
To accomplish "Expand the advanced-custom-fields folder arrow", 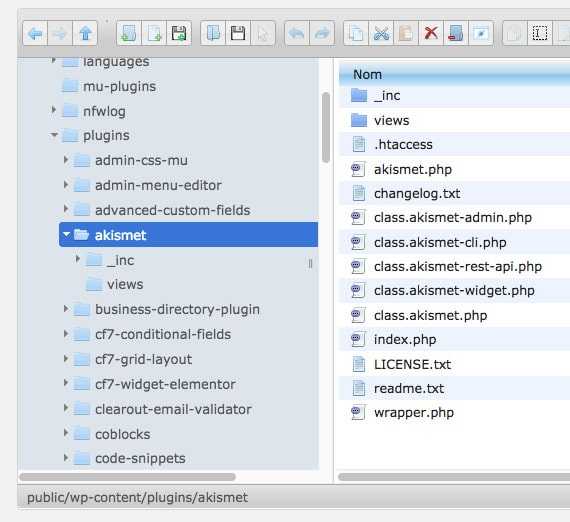I will 66,209.
